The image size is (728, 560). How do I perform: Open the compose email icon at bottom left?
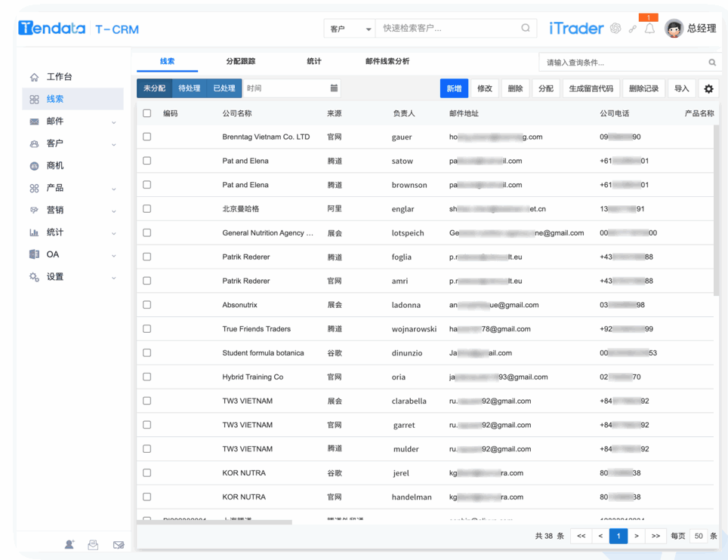pyautogui.click(x=119, y=544)
